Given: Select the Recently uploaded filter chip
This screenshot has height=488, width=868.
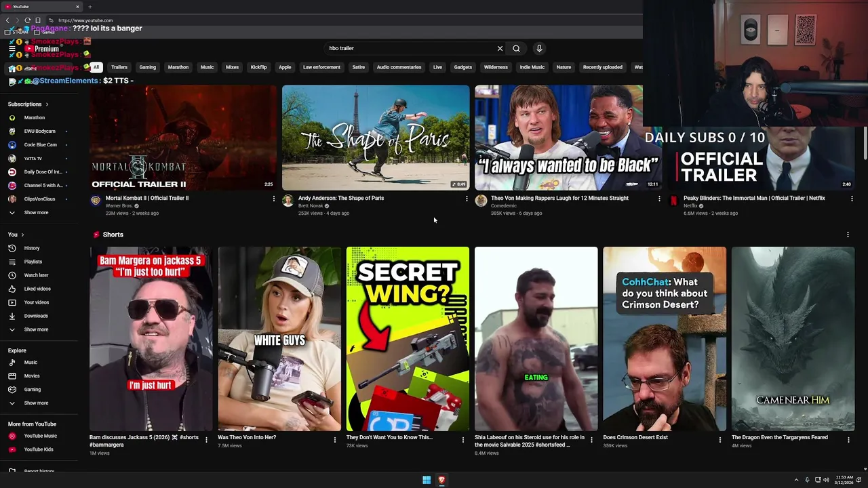Looking at the screenshot, I should 602,67.
